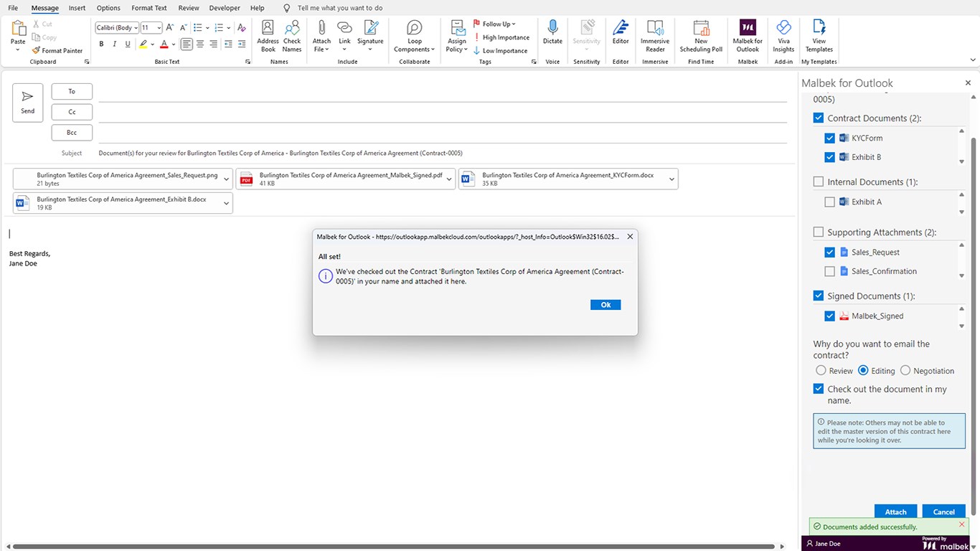Launch Immersive Reader
The width and height of the screenshot is (980, 551).
[x=655, y=36]
